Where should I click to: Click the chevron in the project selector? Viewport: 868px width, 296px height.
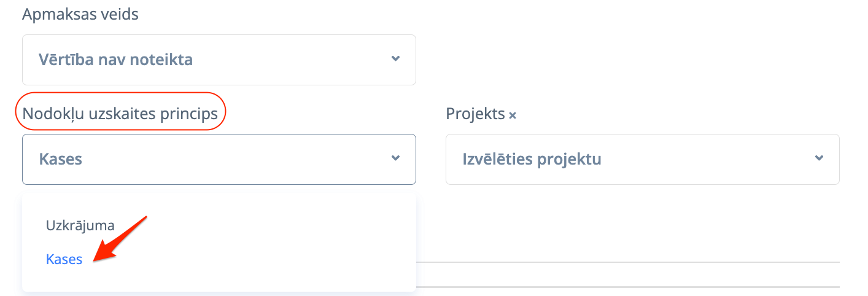coord(819,158)
